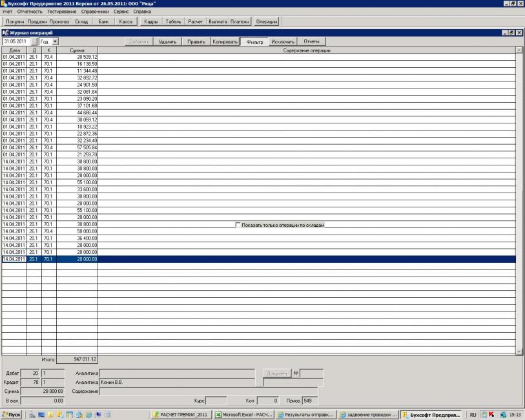Click the small calendar button beside date field
The height and width of the screenshot is (420, 525).
(x=34, y=41)
